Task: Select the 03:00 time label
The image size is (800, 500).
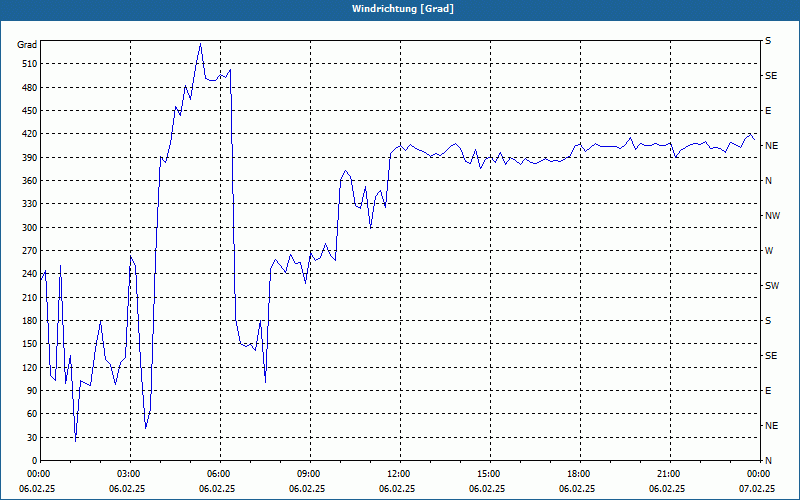Action: [x=127, y=474]
